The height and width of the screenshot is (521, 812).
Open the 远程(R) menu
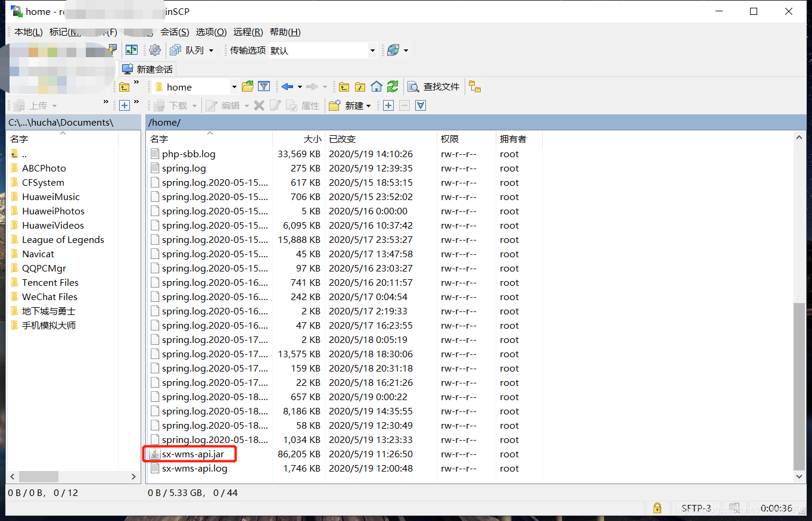coord(248,32)
